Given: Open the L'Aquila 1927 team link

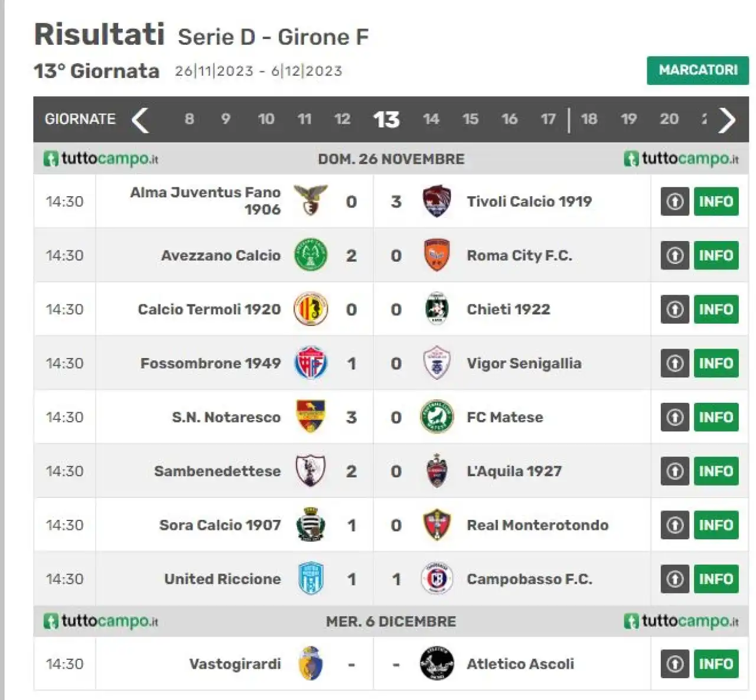Looking at the screenshot, I should pyautogui.click(x=514, y=471).
